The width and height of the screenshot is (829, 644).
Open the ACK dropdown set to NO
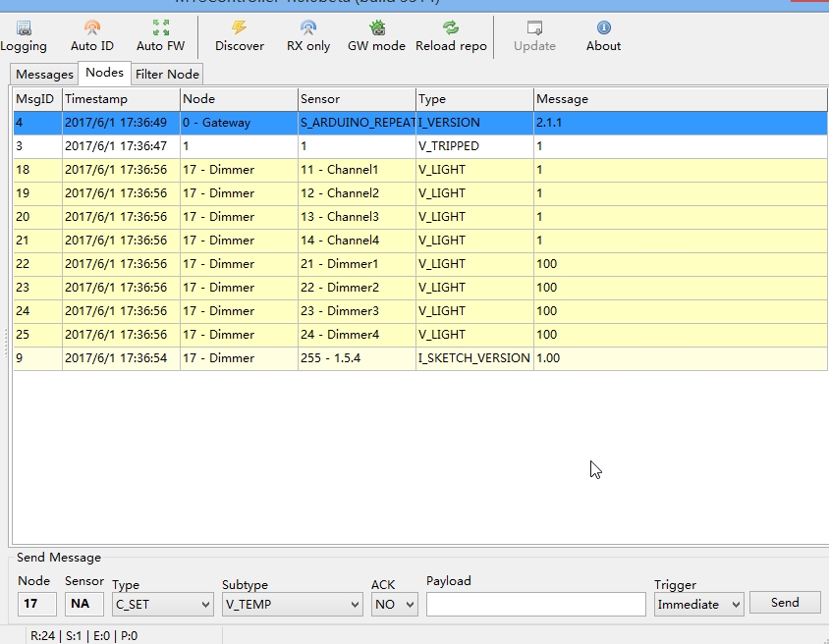click(394, 605)
